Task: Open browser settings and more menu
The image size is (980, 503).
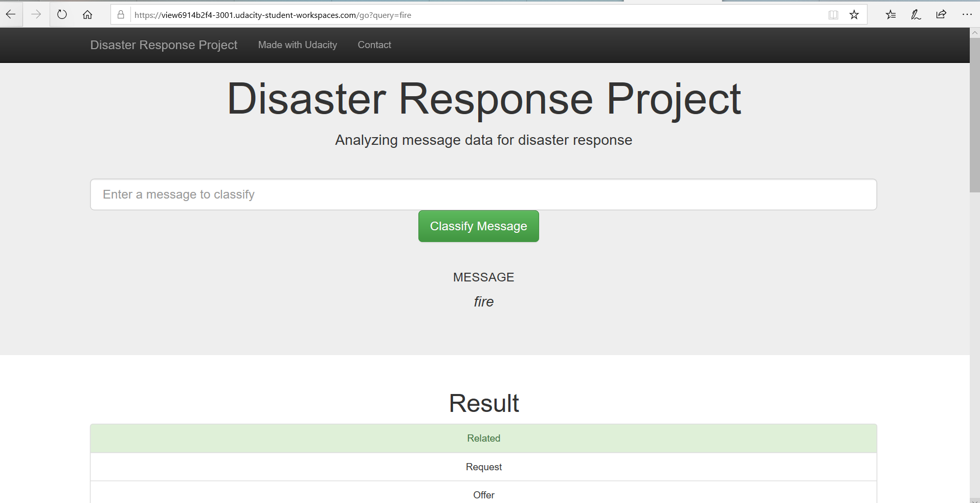Action: coord(967,15)
